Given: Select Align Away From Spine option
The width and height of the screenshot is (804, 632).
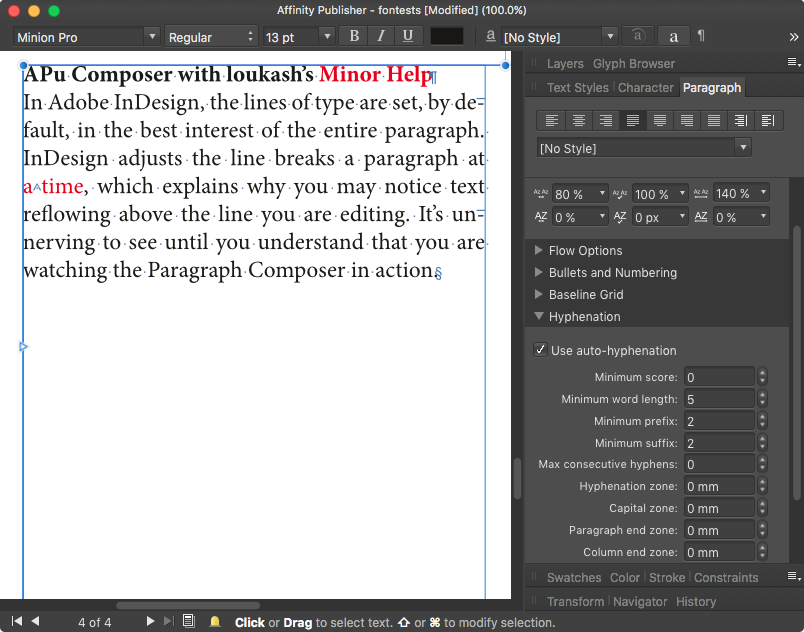Looking at the screenshot, I should click(768, 121).
